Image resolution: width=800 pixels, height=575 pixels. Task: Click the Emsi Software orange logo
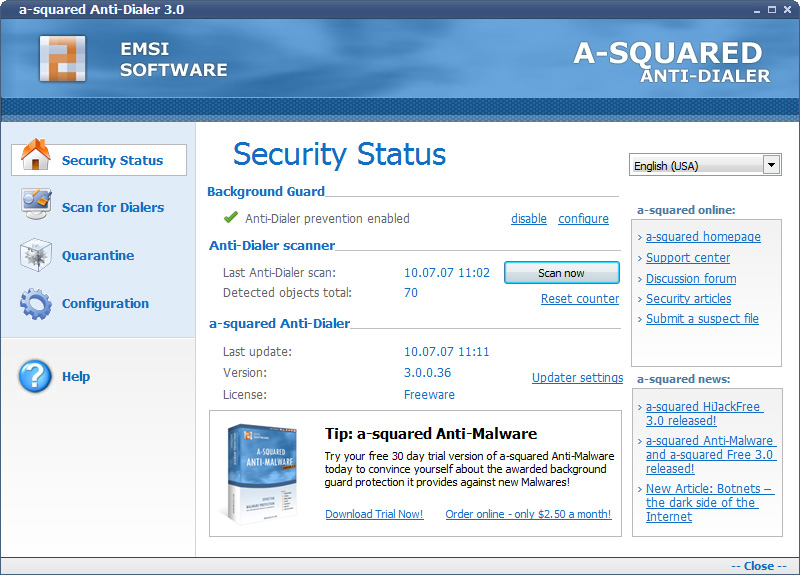point(62,58)
